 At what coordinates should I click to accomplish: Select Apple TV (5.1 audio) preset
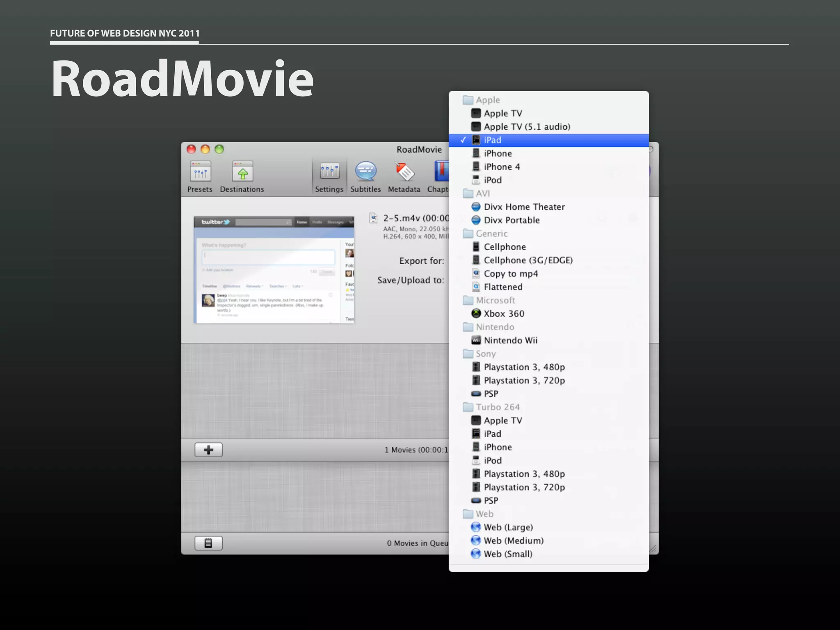(527, 127)
